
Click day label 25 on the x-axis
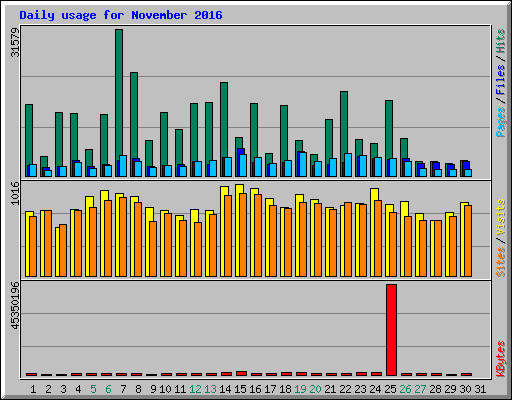[390, 389]
